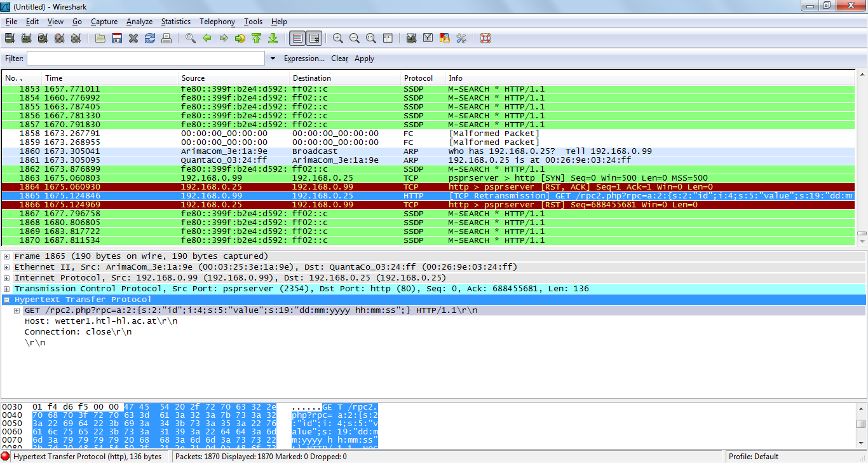The image size is (868, 463).
Task: Open the Statistics menu
Action: point(176,22)
